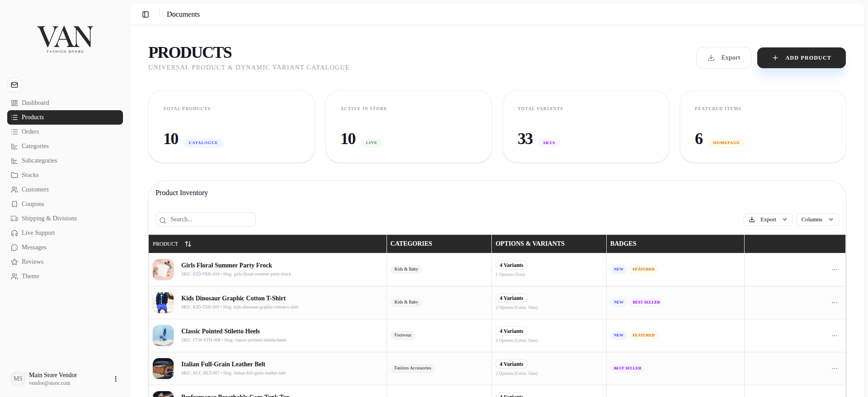This screenshot has height=397, width=868.
Task: Open row actions for Kids Dinosaur T-Shirt
Action: tap(835, 303)
